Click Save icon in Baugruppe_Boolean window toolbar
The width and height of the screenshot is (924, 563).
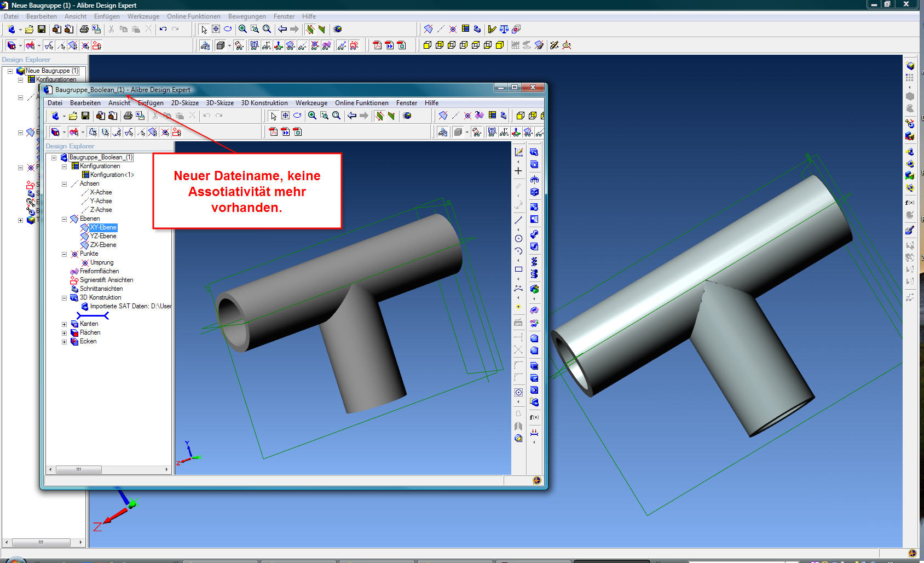85,116
